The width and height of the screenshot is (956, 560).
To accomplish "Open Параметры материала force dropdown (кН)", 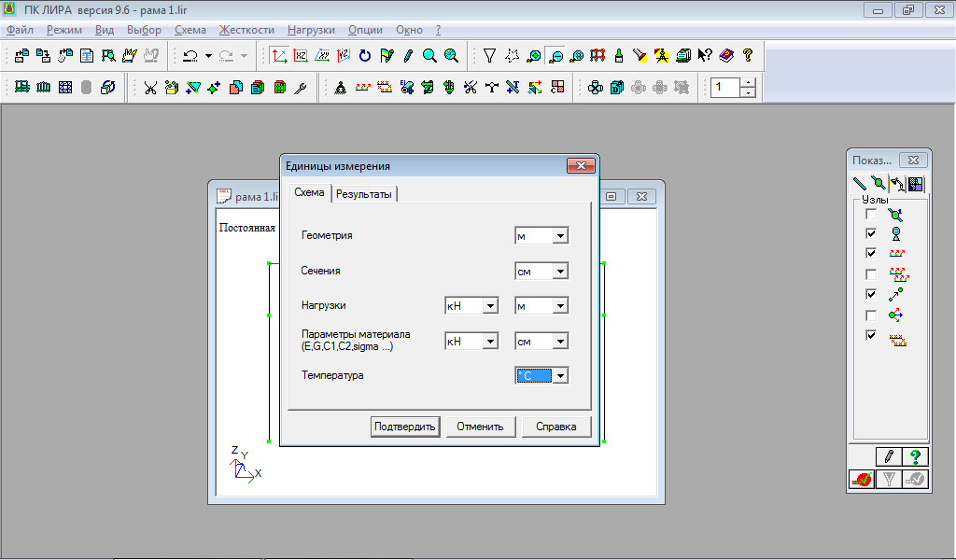I will pos(490,342).
